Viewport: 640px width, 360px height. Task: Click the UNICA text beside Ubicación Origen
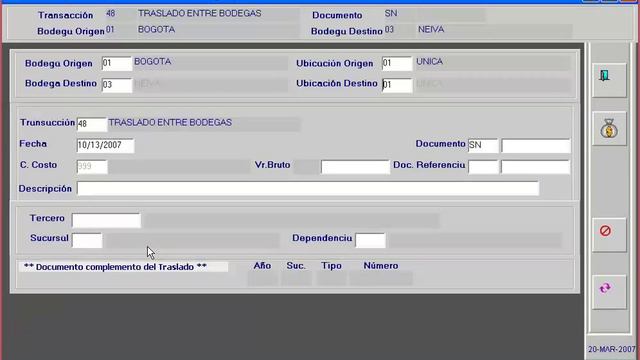coord(429,62)
